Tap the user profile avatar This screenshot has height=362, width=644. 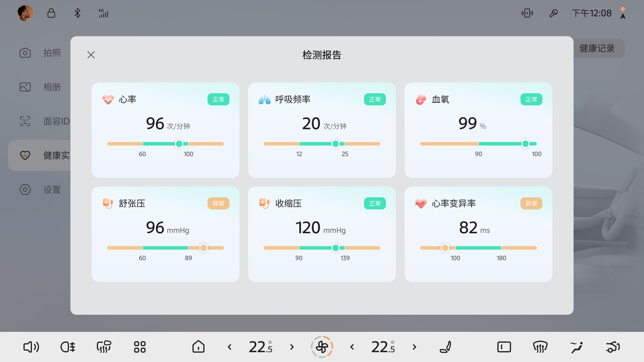[x=25, y=13]
